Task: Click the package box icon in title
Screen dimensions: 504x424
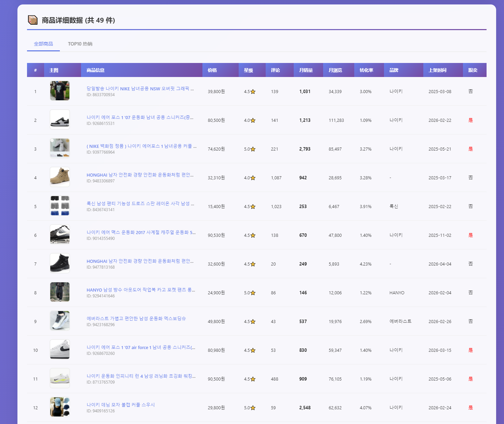Action: (x=32, y=20)
